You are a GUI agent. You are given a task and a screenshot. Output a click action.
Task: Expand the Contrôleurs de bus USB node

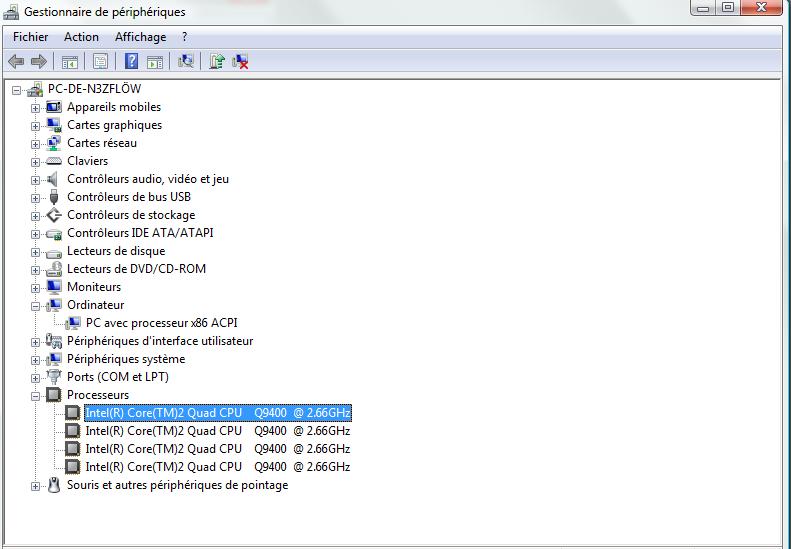36,198
